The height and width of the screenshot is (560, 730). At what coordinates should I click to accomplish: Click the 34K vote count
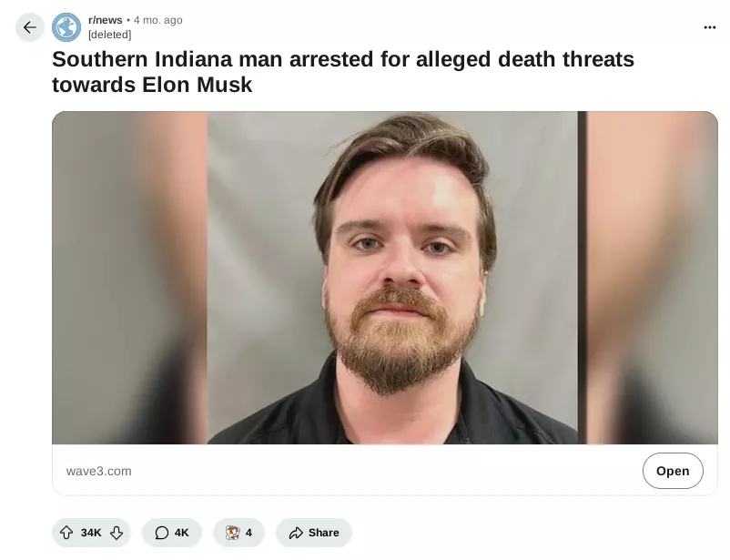tap(91, 533)
